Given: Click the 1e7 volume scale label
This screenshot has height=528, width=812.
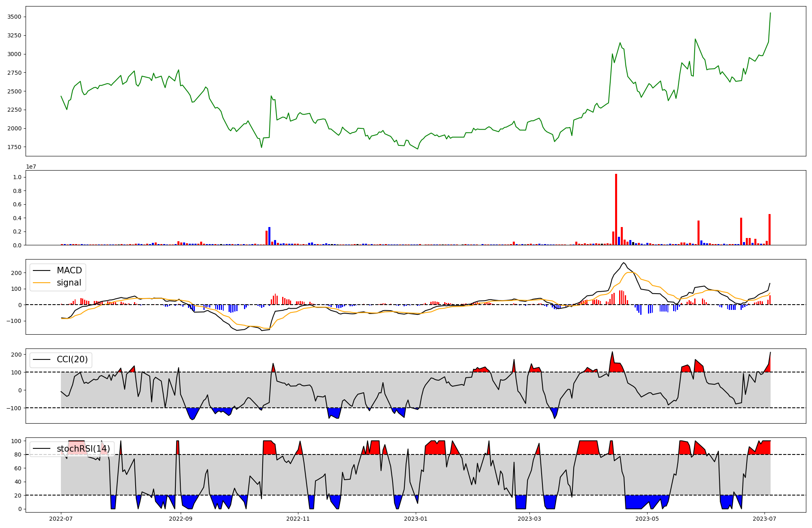Looking at the screenshot, I should point(32,167).
